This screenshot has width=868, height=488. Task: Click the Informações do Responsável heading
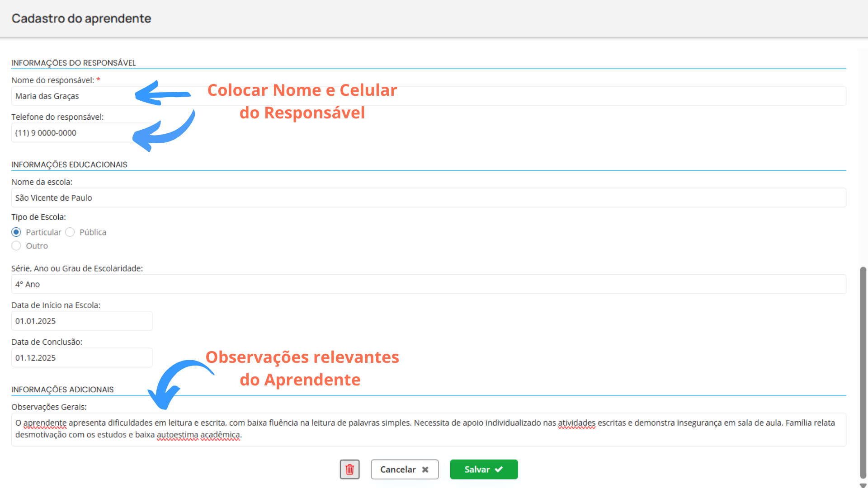[74, 63]
